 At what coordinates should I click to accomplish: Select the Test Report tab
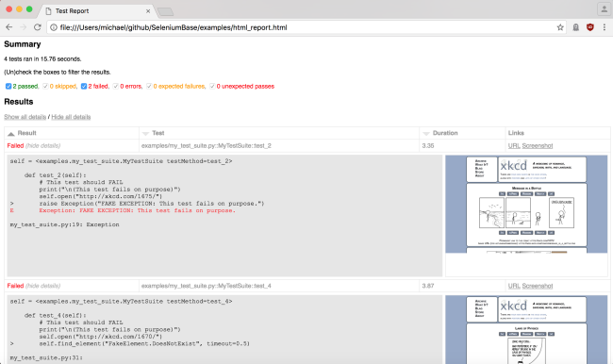tap(98, 11)
